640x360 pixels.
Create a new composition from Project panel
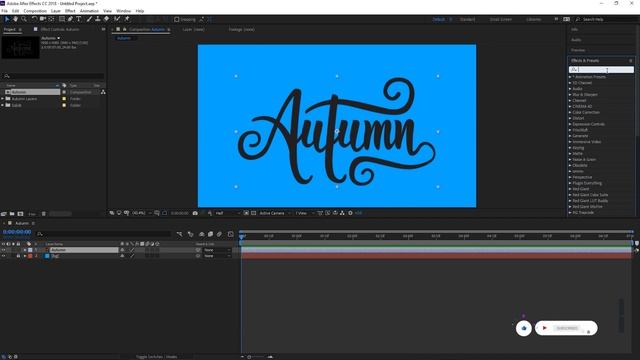pyautogui.click(x=20, y=213)
